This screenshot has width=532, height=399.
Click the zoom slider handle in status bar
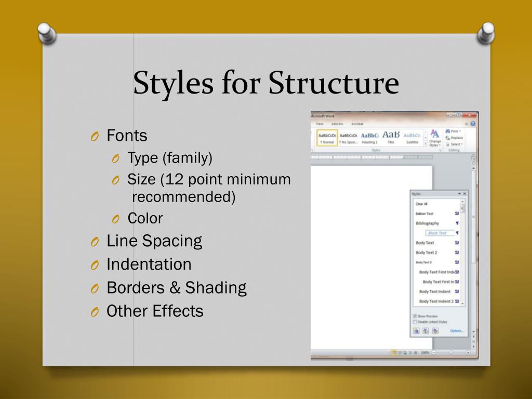coord(451,353)
